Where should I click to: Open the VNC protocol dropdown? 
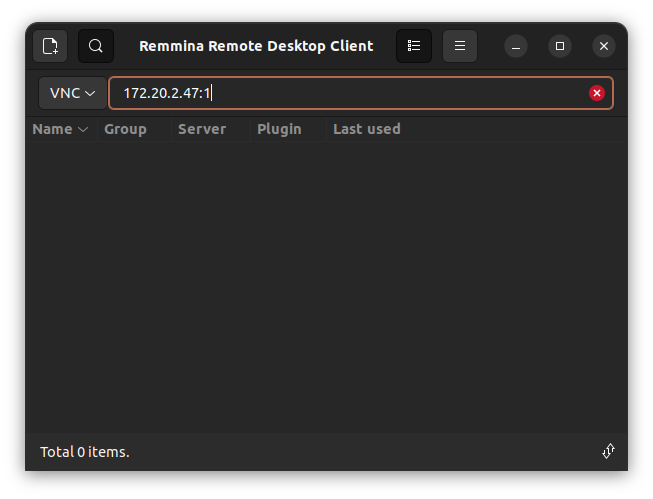[x=72, y=93]
